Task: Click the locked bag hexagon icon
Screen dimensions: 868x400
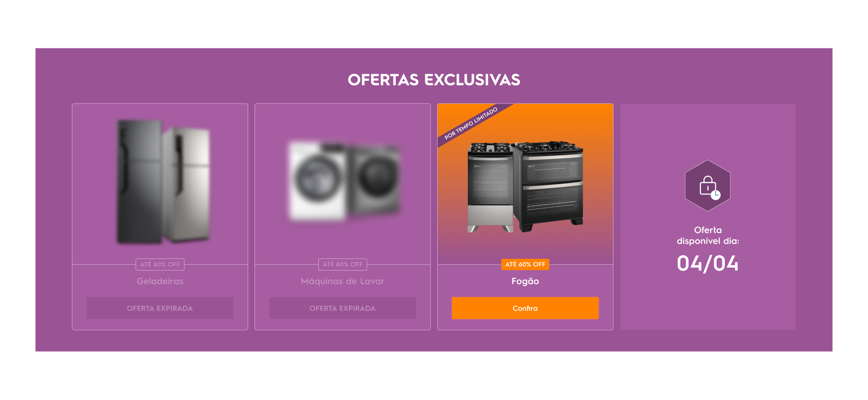Action: click(708, 186)
